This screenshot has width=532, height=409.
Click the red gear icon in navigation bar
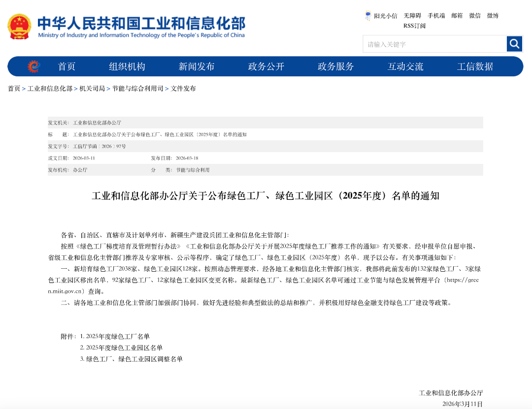pyautogui.click(x=33, y=66)
